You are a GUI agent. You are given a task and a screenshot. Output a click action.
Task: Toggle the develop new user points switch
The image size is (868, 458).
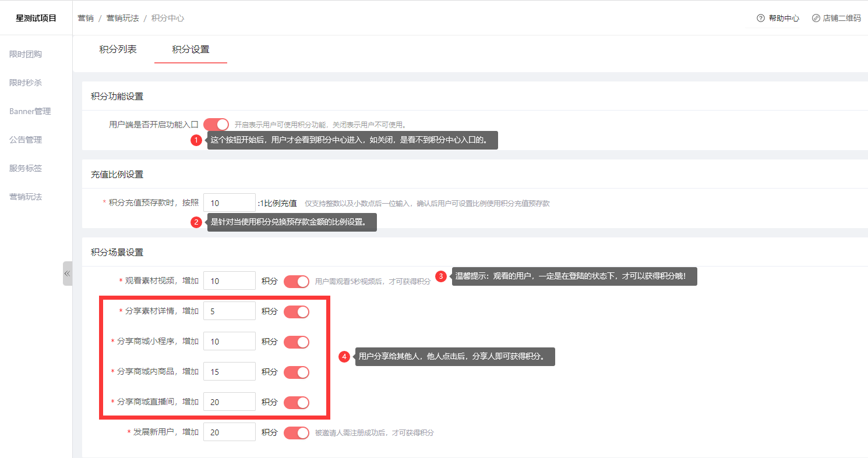pyautogui.click(x=296, y=433)
